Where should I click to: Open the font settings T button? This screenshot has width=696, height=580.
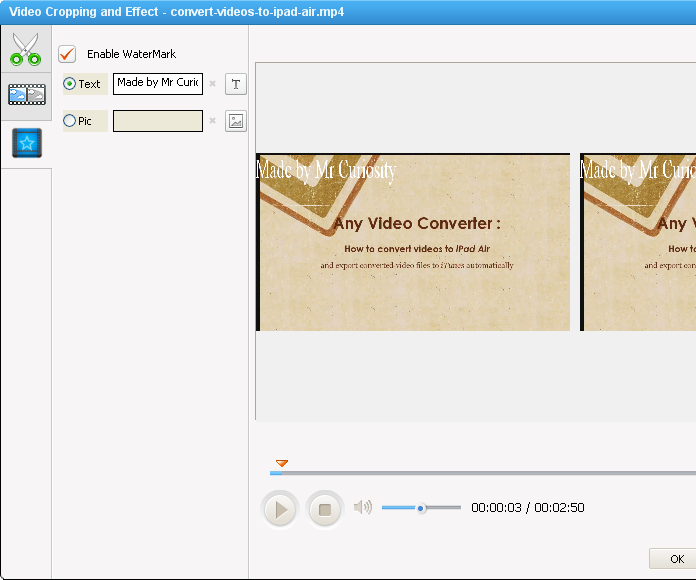coord(236,84)
